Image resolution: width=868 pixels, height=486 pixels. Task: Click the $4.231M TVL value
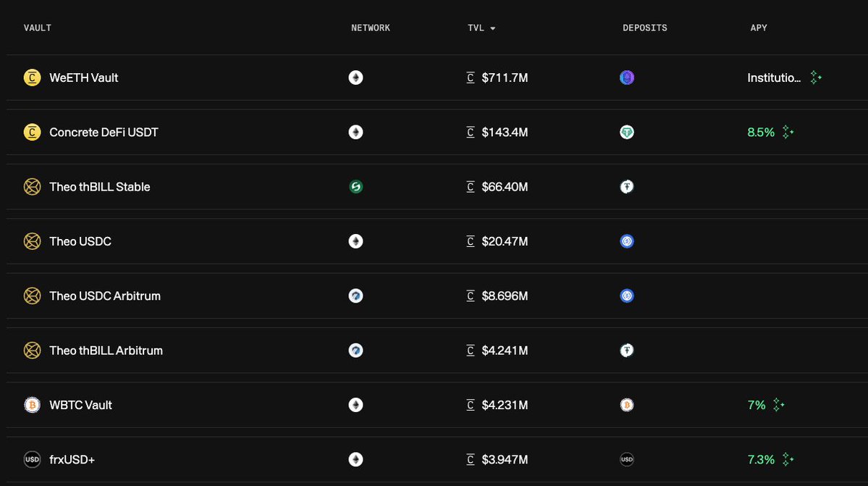point(505,405)
